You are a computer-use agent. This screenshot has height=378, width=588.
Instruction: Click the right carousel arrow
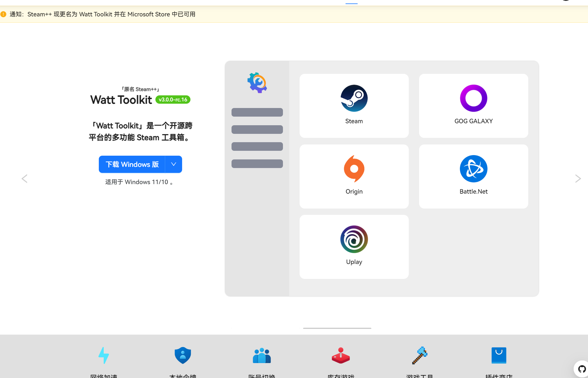(578, 178)
